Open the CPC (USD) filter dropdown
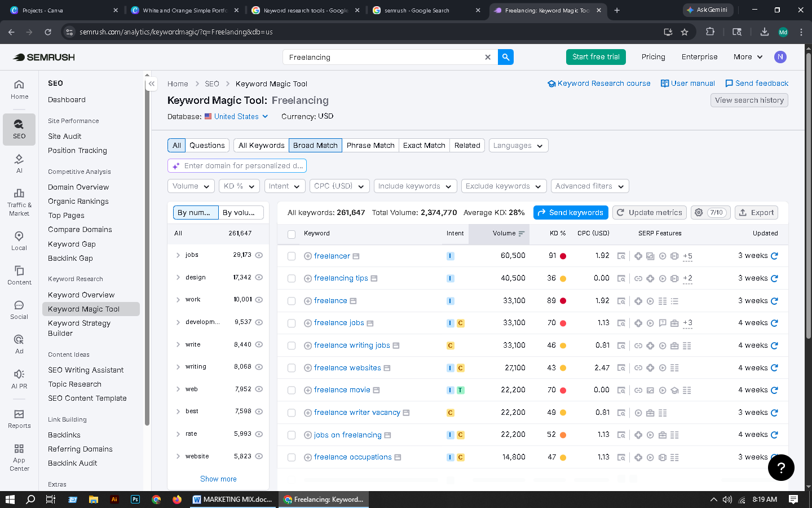The image size is (812, 508). pos(339,186)
